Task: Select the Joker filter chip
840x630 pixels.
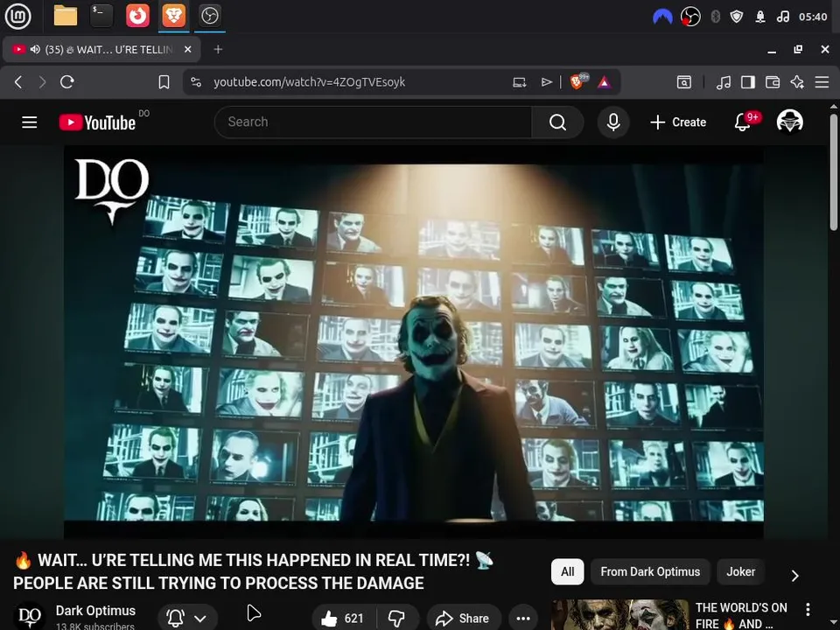Action: click(x=740, y=571)
